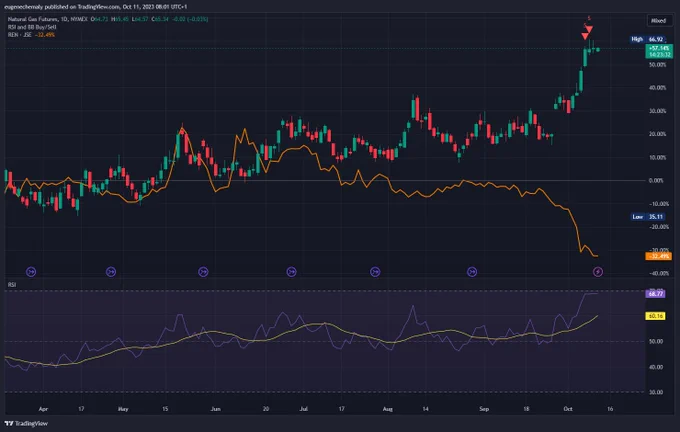
Task: Click the contract switch icon just before Sep
Action: coord(472,272)
